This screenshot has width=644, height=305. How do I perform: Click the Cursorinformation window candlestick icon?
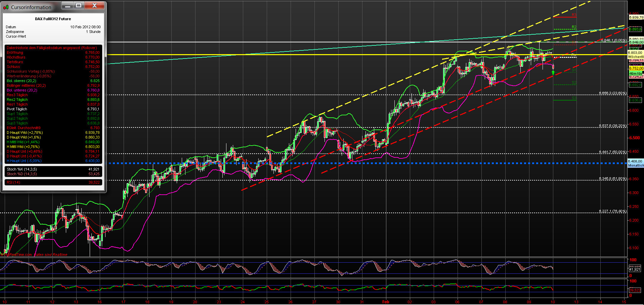tap(6, 7)
